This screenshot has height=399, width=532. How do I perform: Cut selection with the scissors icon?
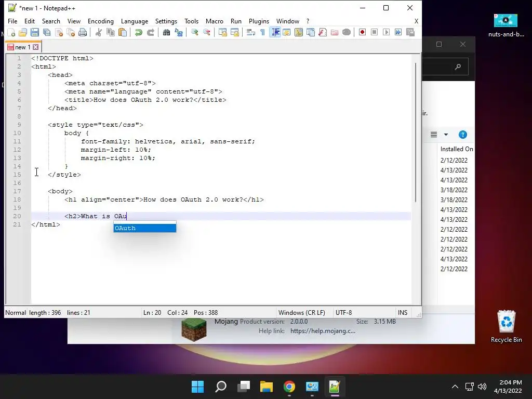point(98,32)
